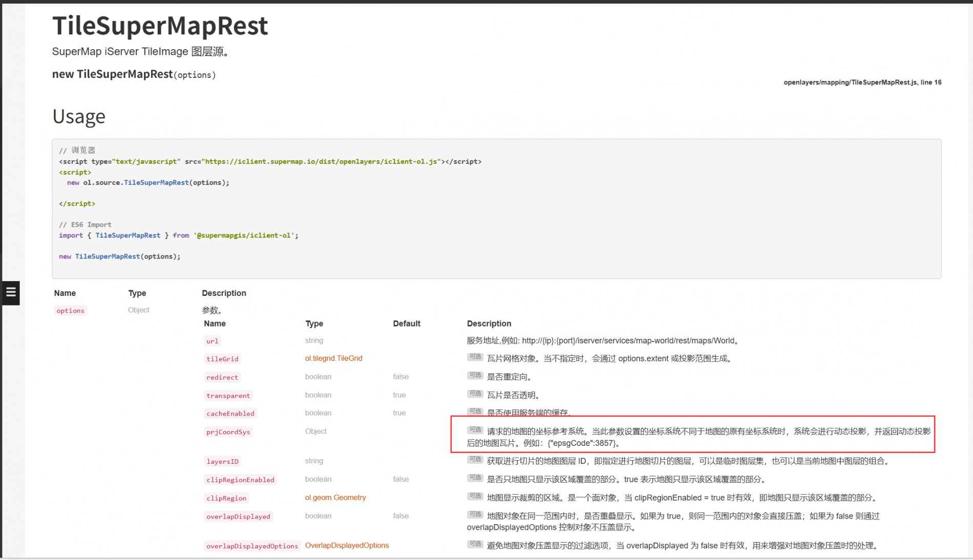
Task: Click the options parameter name
Action: pos(70,311)
